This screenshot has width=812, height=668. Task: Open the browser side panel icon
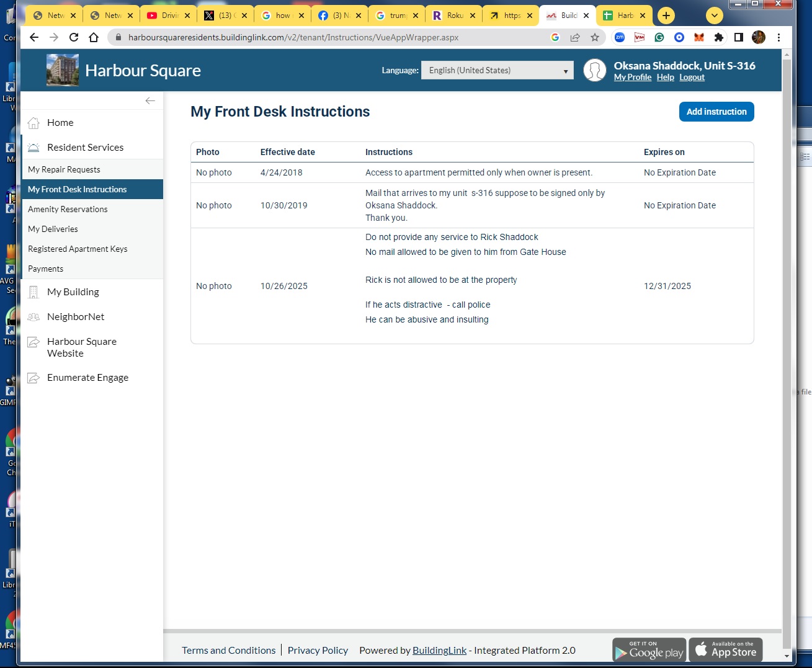tap(738, 37)
